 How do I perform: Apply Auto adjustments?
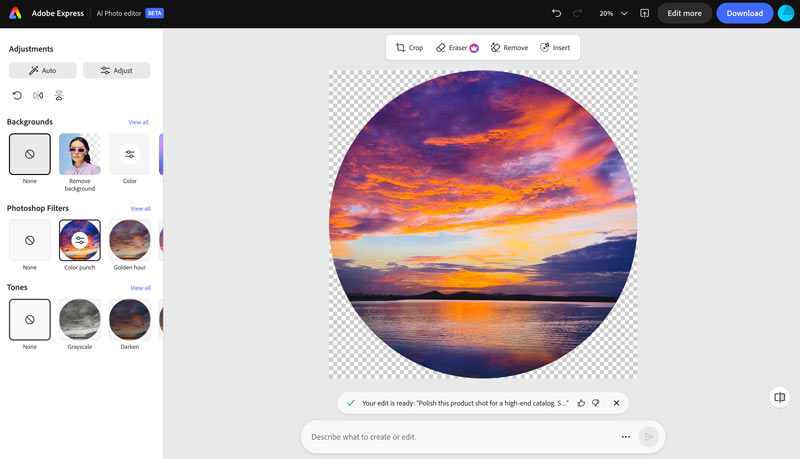point(42,70)
